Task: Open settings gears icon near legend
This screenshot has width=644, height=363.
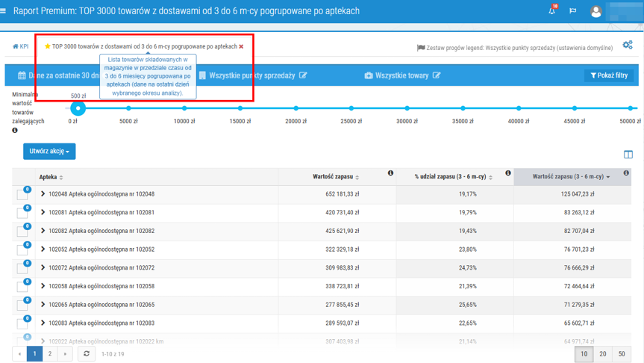Action: pos(628,46)
